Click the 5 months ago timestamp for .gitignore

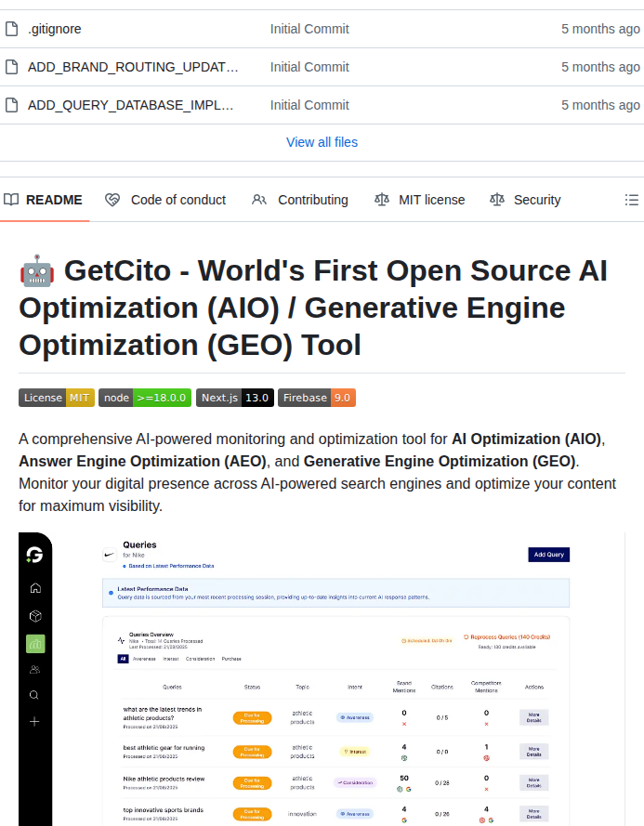[600, 29]
